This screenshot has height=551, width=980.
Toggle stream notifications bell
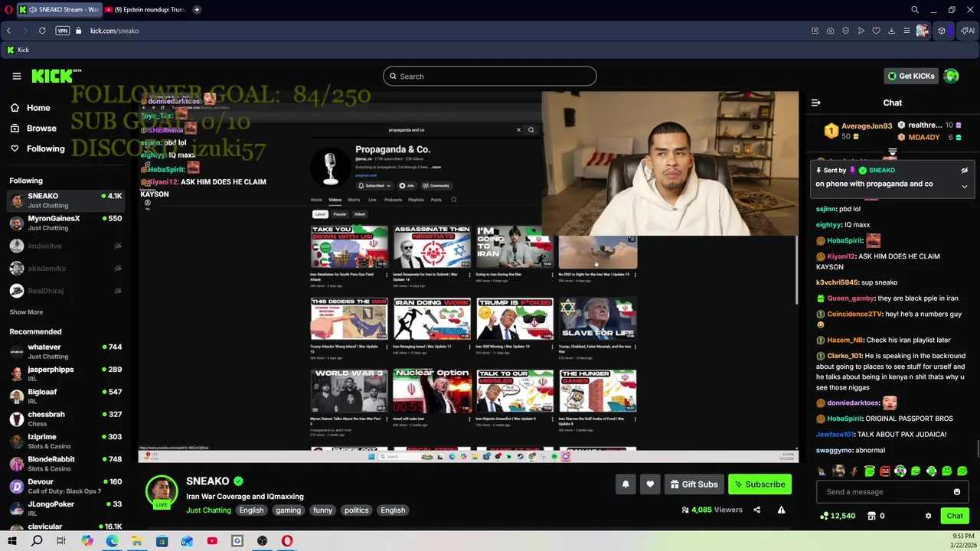coord(626,484)
